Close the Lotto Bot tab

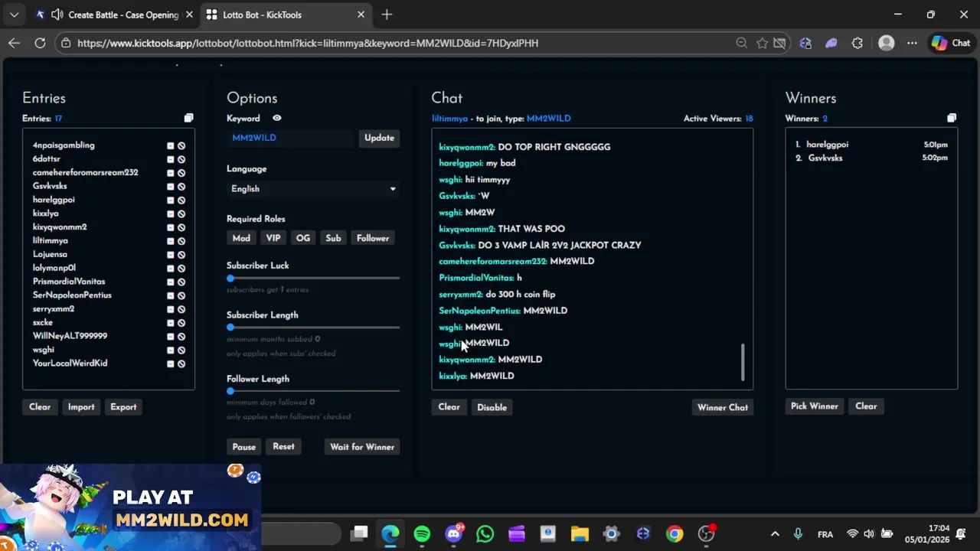361,15
